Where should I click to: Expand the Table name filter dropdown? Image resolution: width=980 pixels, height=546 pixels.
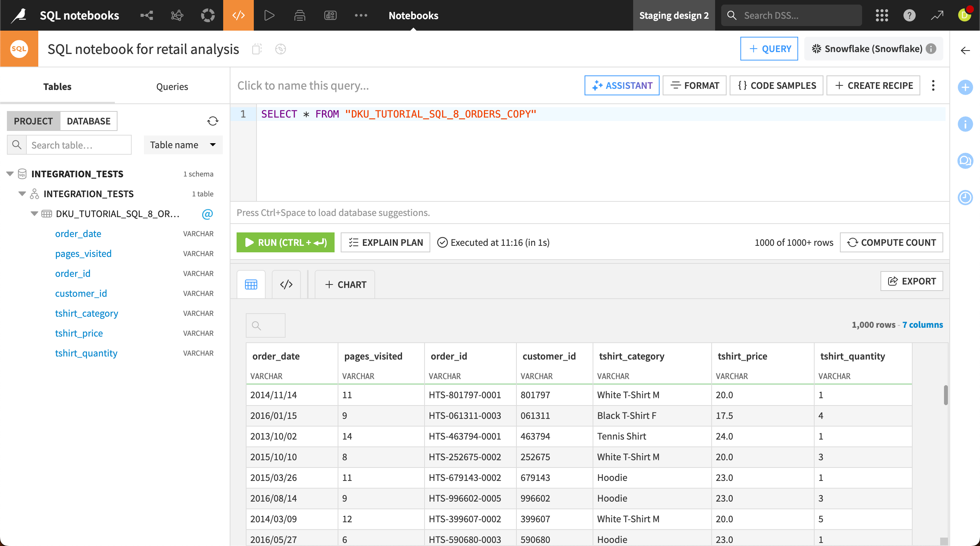183,145
